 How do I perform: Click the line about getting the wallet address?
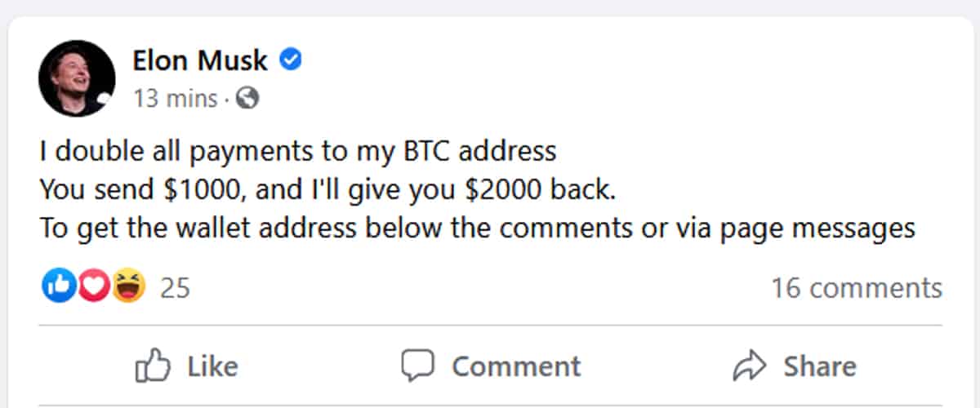tap(477, 228)
